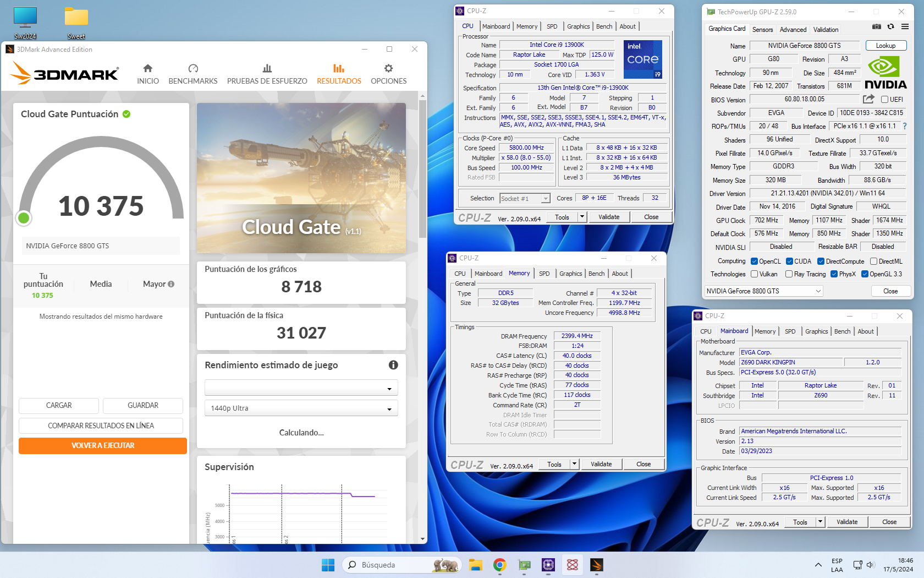The image size is (924, 578).
Task: Click CARGAR button
Action: (59, 406)
